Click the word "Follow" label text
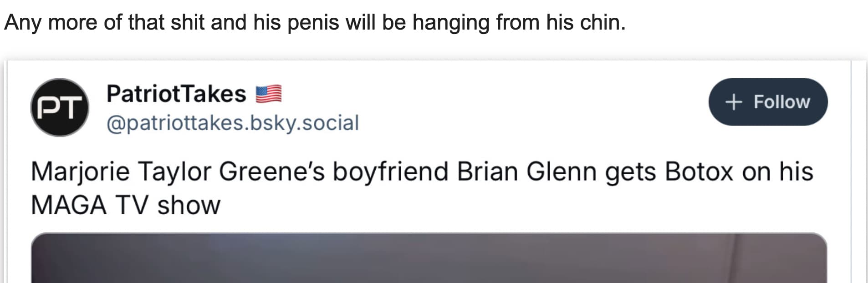The height and width of the screenshot is (283, 868). [x=782, y=102]
